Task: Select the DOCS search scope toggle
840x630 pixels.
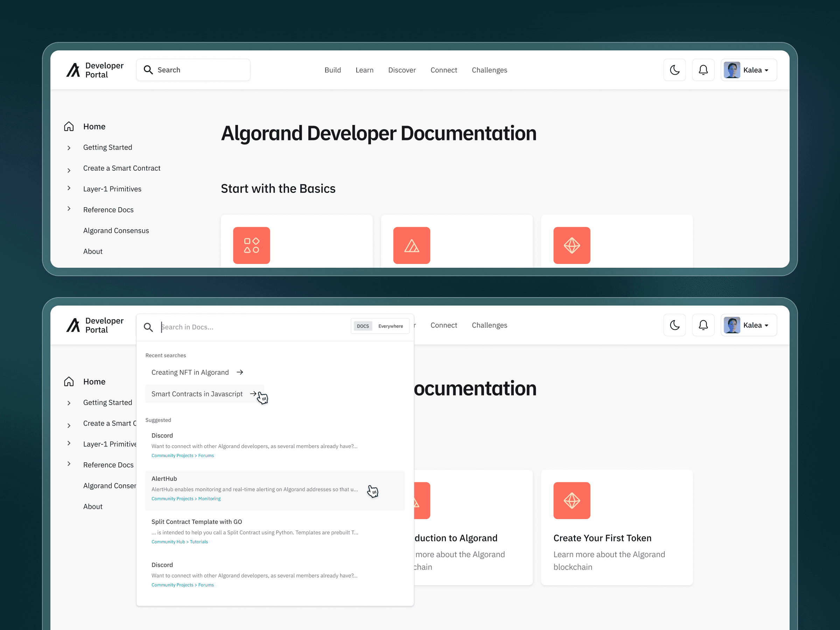Action: click(x=363, y=326)
